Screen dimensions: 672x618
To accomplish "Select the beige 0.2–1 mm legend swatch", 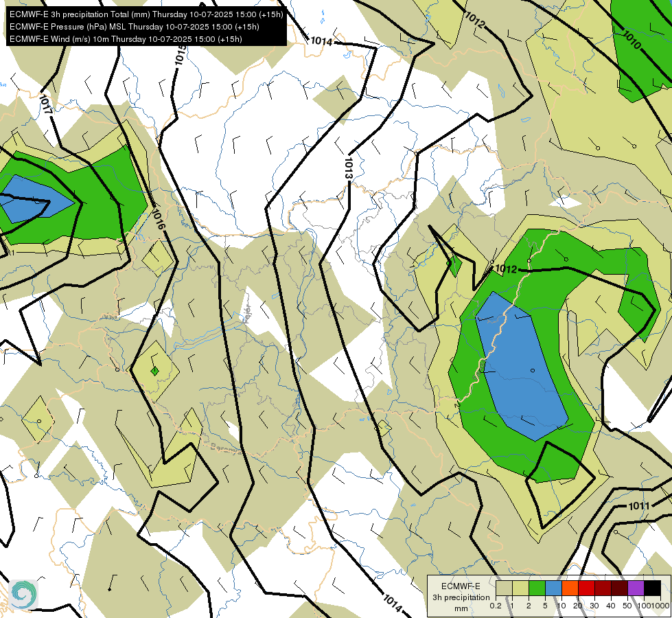I will point(504,588).
